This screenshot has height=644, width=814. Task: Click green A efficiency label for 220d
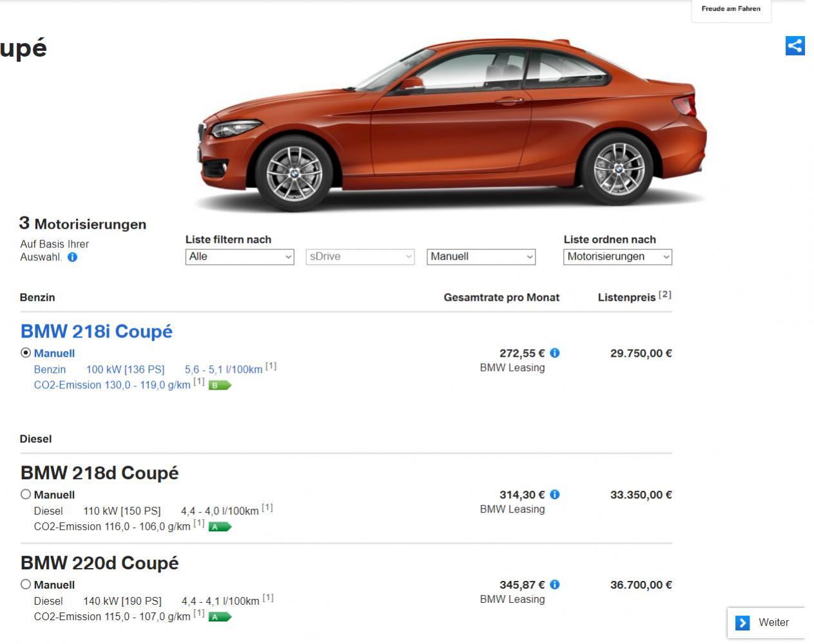(220, 617)
